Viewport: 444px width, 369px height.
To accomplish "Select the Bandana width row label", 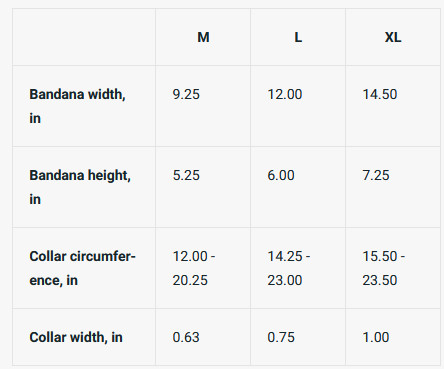I will point(77,106).
